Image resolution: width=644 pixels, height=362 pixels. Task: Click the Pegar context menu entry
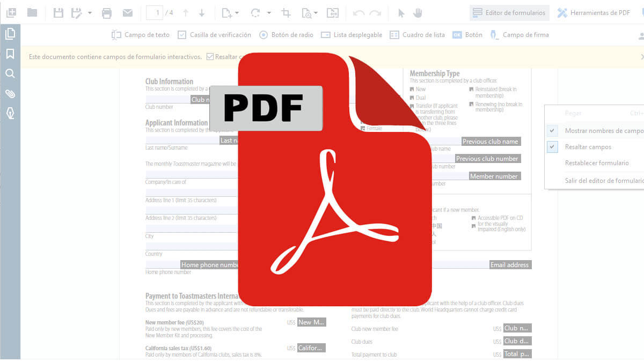[x=595, y=113]
